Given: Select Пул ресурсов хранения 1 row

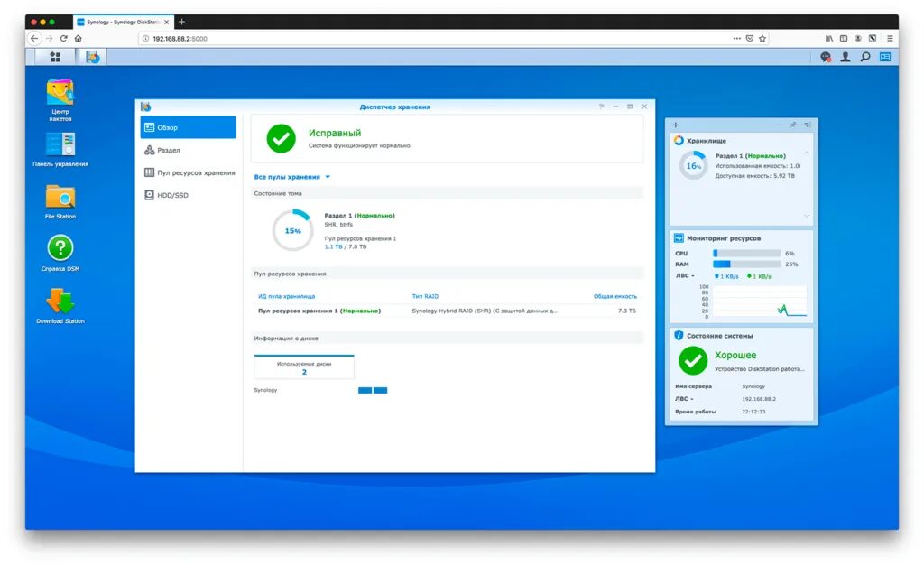Looking at the screenshot, I should pos(447,311).
